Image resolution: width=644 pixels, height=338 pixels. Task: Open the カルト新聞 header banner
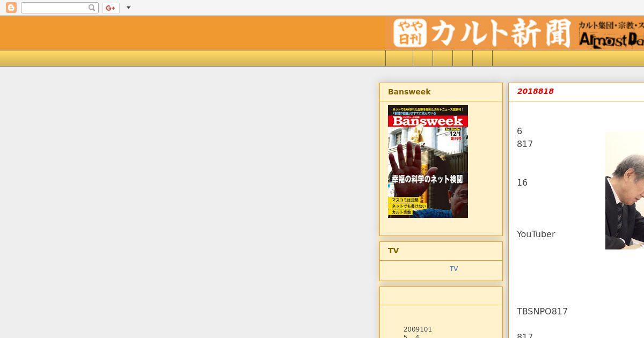pos(515,33)
